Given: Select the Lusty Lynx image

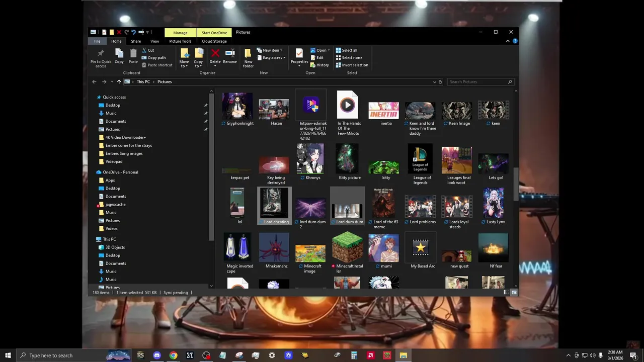Looking at the screenshot, I should [494, 206].
